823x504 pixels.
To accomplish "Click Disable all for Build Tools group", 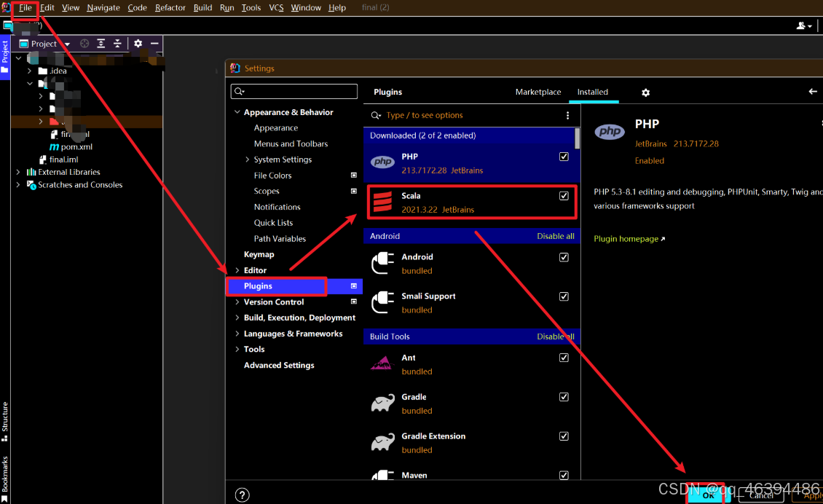I will 555,336.
